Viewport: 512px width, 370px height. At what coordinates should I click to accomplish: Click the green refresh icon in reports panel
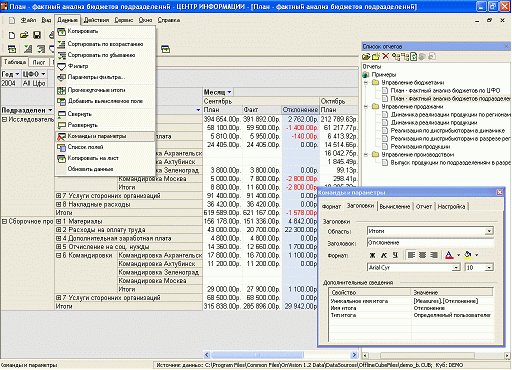[x=414, y=57]
